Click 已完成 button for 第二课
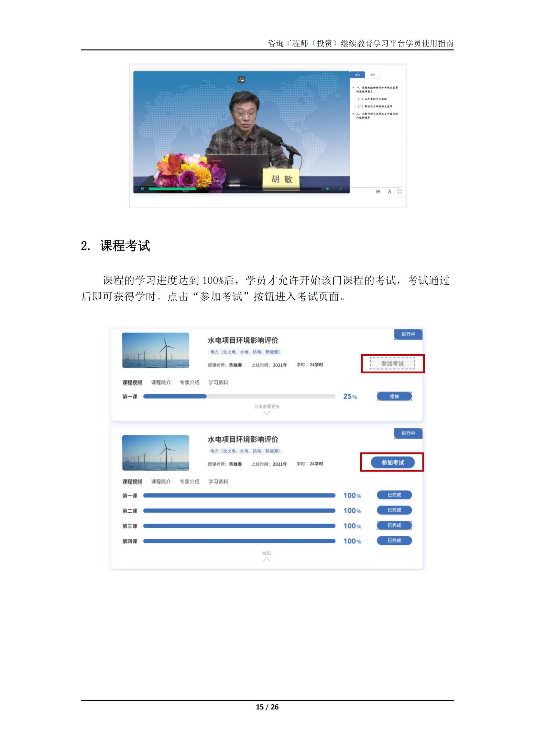 coord(394,510)
